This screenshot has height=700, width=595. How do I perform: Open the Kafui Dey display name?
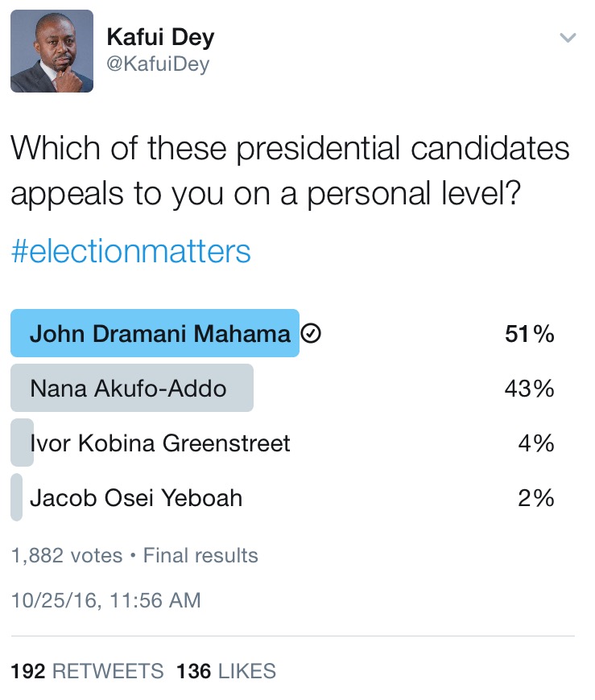tap(160, 37)
